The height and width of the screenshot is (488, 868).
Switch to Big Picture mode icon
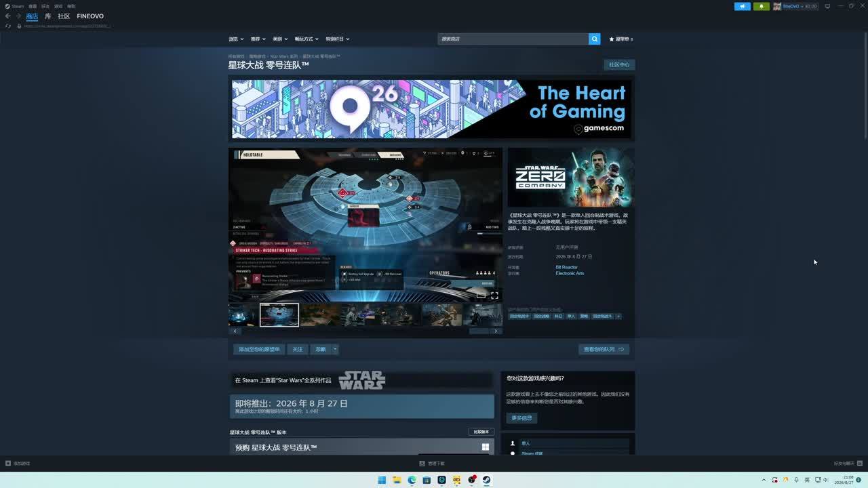pyautogui.click(x=827, y=6)
